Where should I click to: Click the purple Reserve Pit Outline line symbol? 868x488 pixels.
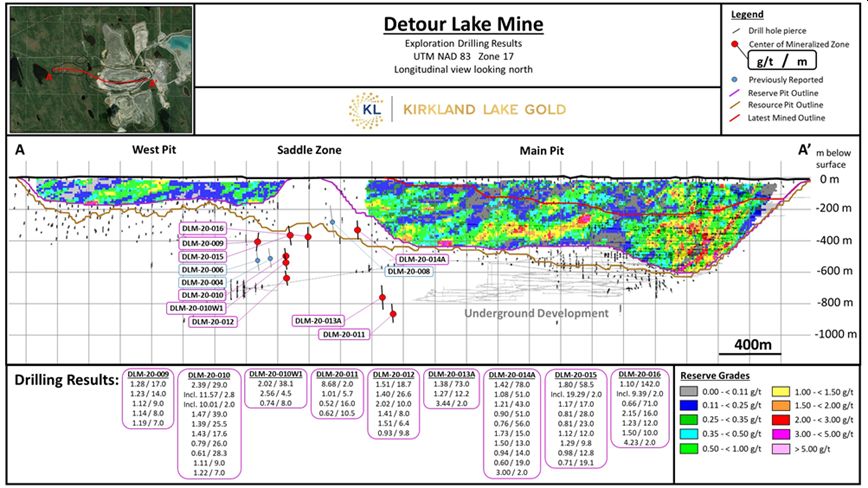735,93
